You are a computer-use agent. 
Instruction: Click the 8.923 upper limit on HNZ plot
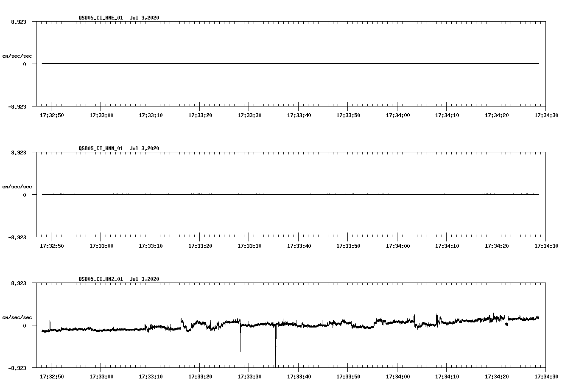[x=18, y=283]
